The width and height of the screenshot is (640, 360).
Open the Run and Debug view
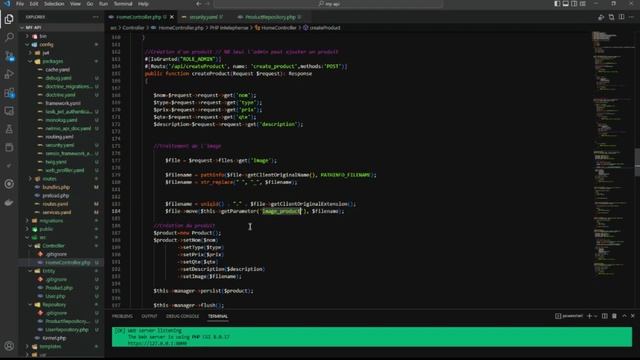coord(9,74)
